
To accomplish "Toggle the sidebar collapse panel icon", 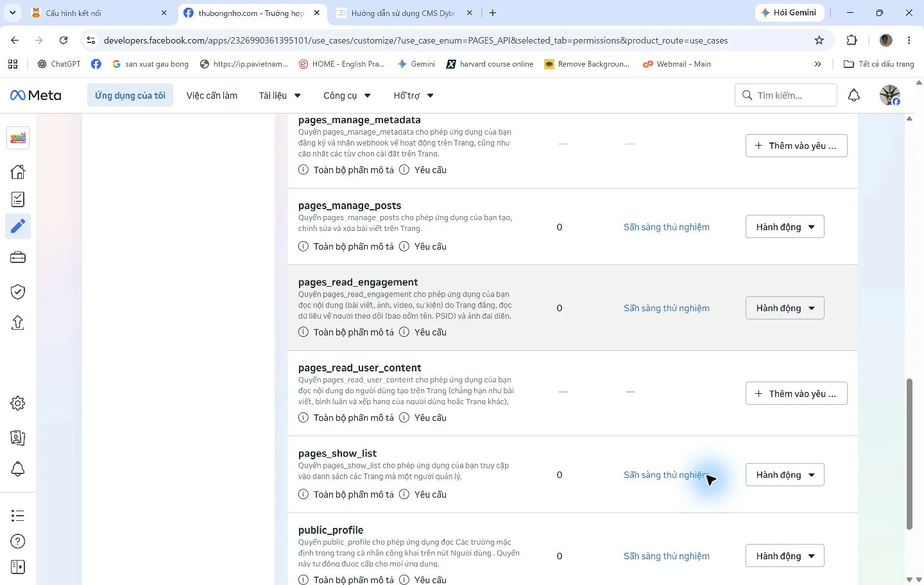I will (x=18, y=567).
